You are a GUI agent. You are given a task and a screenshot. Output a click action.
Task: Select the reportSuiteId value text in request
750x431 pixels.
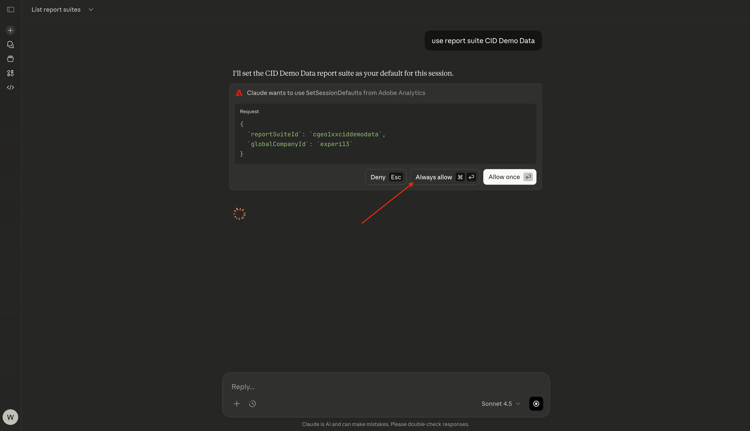347,134
